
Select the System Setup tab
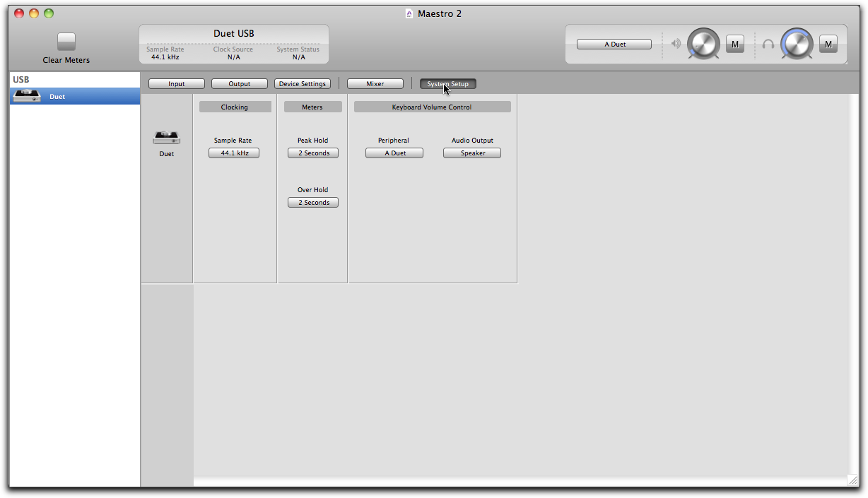[448, 84]
